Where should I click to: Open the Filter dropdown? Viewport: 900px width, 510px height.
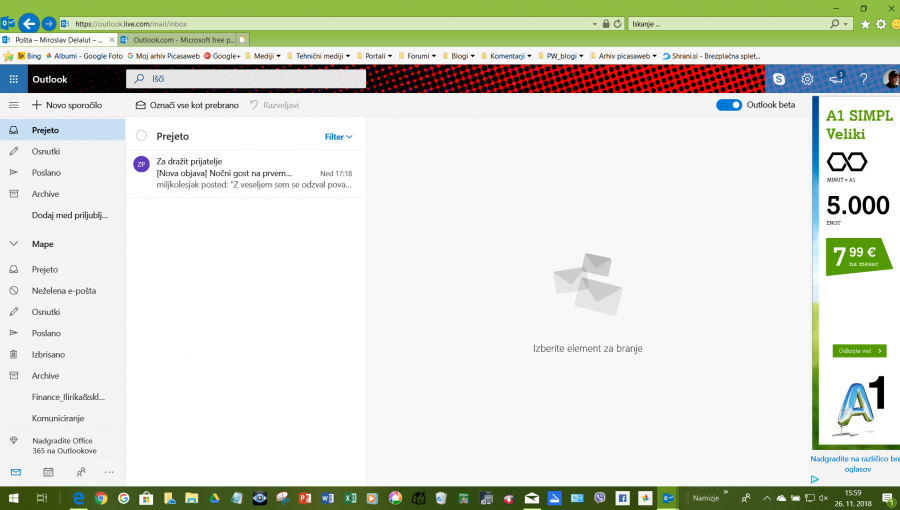(338, 136)
